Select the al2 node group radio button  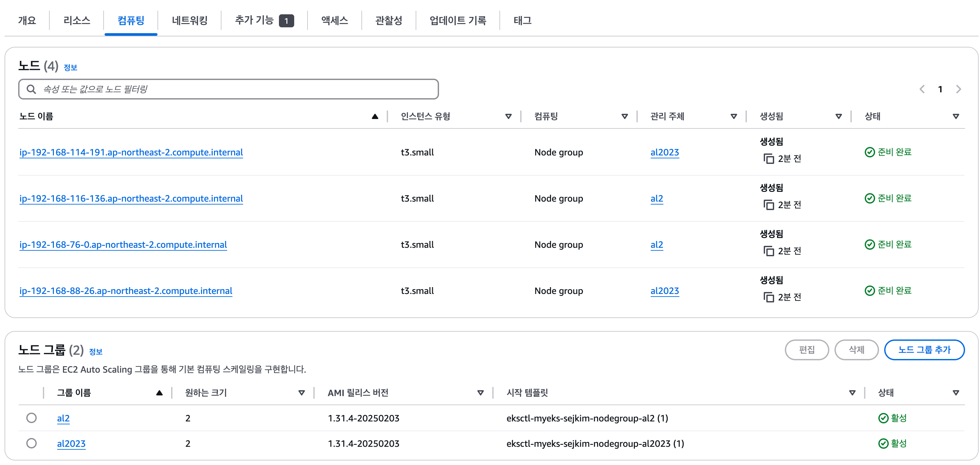(31, 418)
